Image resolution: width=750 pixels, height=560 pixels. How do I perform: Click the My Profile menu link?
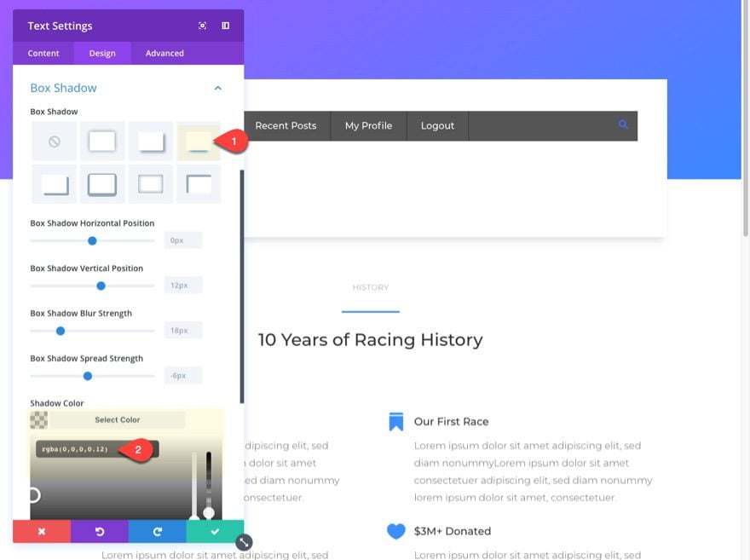tap(368, 126)
